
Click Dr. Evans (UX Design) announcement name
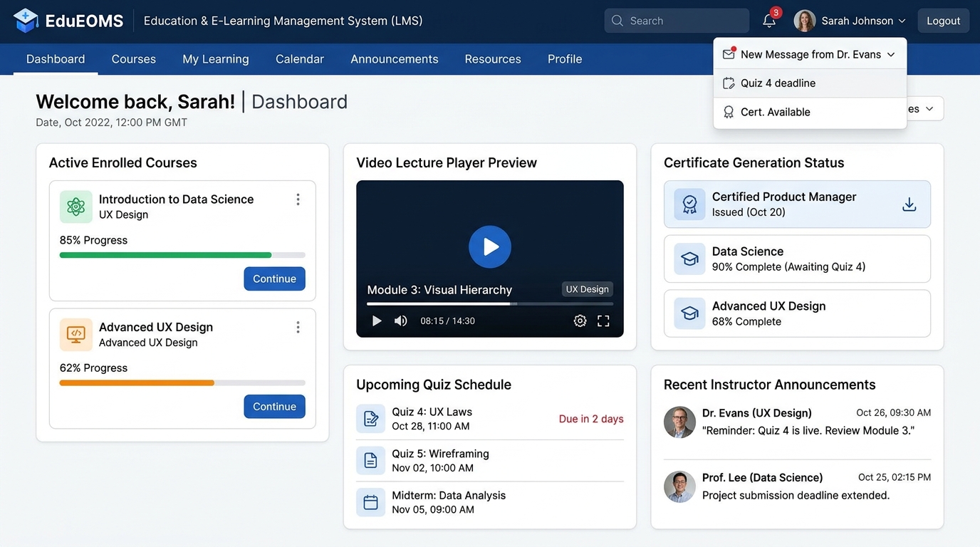(x=756, y=413)
